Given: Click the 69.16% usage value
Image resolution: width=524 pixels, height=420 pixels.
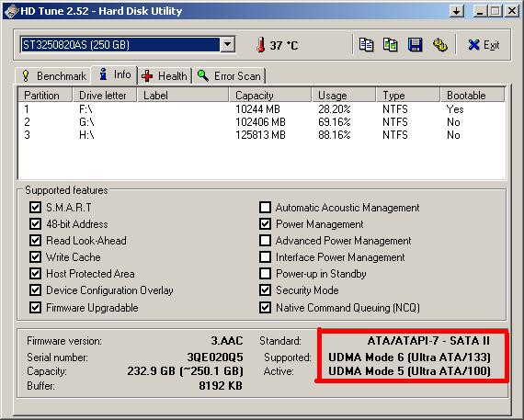Looking at the screenshot, I should tap(335, 122).
